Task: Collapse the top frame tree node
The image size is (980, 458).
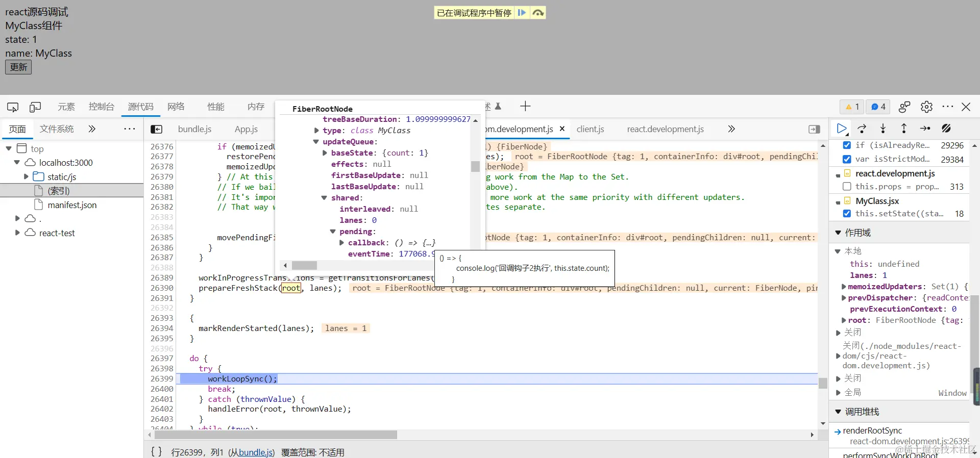Action: (9, 149)
